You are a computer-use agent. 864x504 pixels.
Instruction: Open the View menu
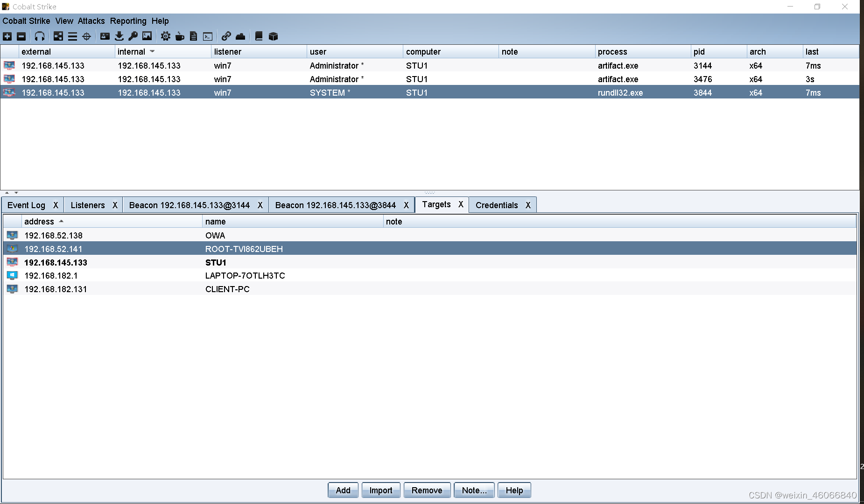tap(64, 21)
